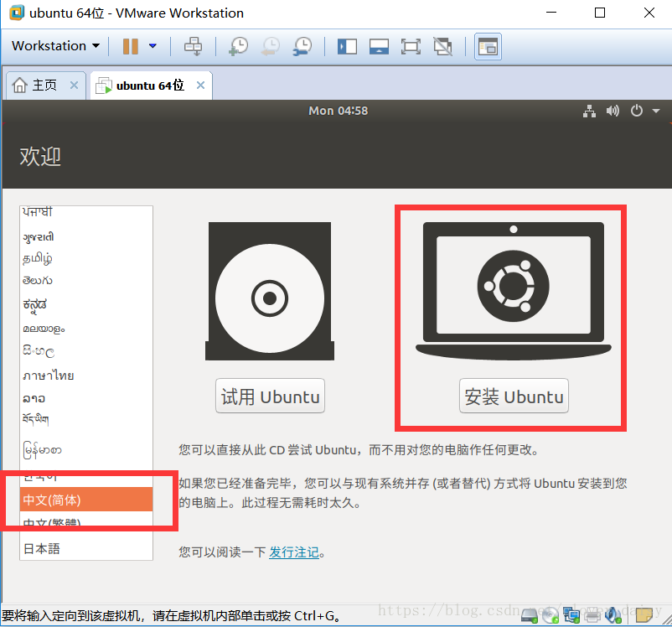
Task: Click the 安装 Ubuntu button
Action: pyautogui.click(x=514, y=396)
